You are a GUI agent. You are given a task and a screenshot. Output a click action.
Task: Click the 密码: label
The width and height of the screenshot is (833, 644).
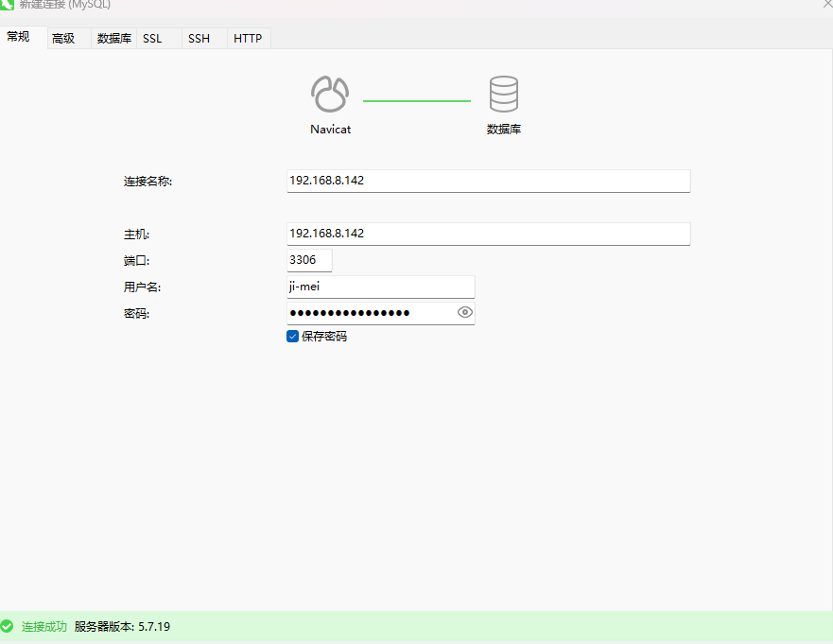pos(136,314)
